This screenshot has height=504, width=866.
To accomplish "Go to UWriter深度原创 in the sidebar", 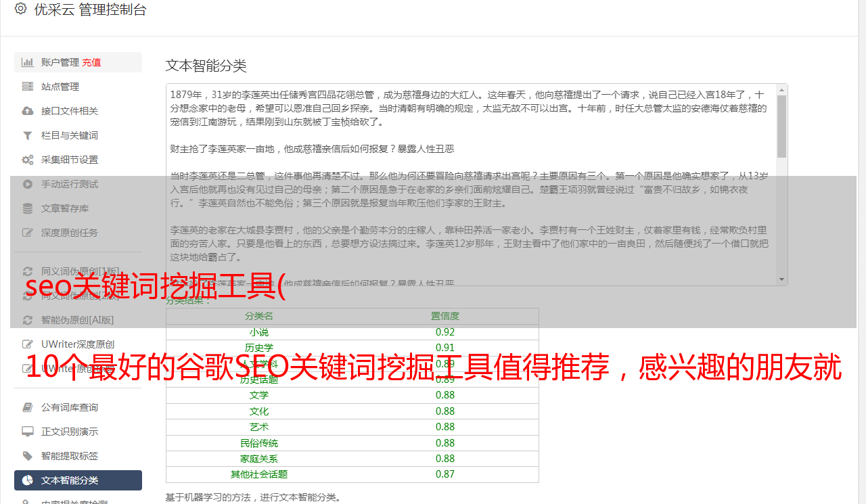I will (x=78, y=344).
